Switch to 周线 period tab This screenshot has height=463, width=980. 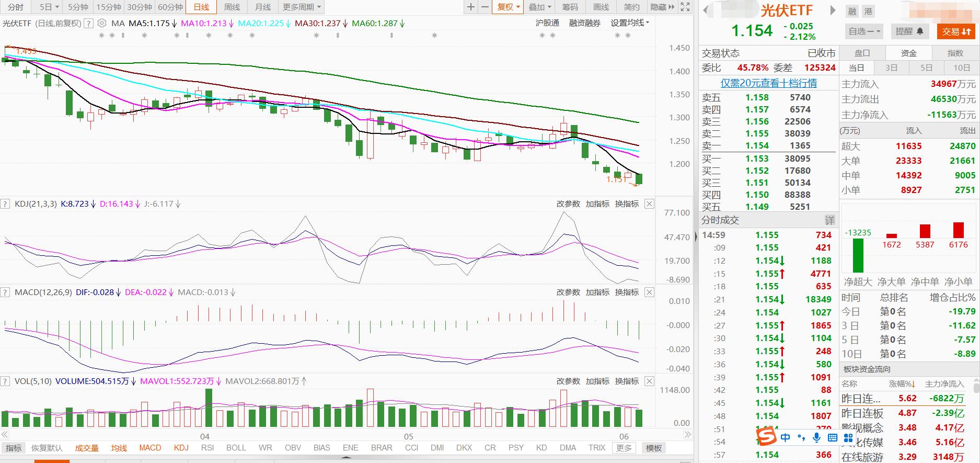click(232, 7)
